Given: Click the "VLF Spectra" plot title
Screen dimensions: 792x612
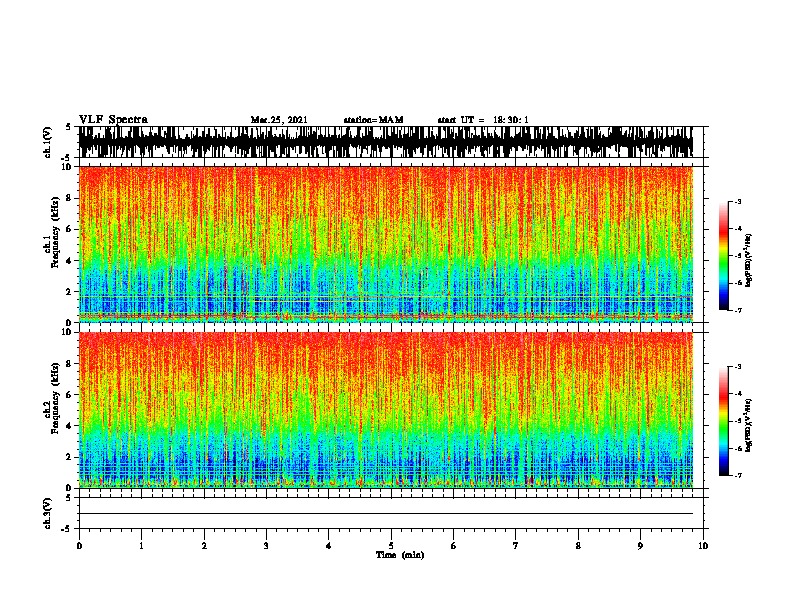Looking at the screenshot, I should [x=113, y=120].
